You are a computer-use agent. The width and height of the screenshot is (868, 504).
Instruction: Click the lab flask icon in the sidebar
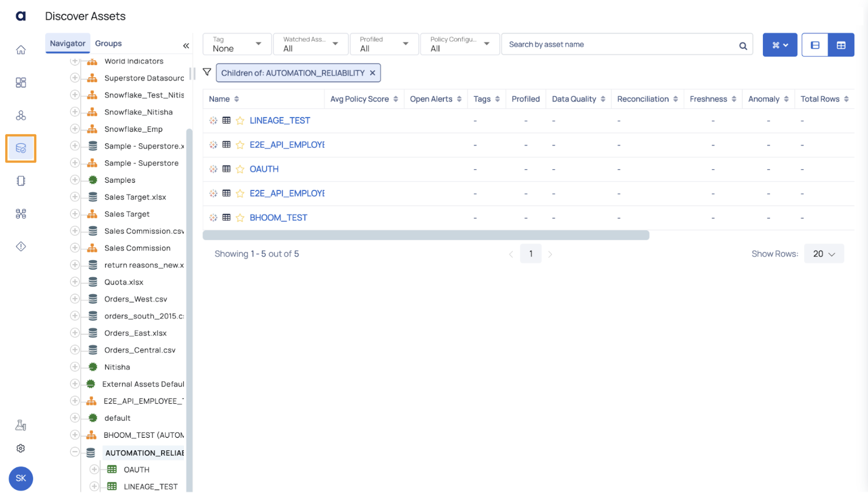[x=21, y=425]
